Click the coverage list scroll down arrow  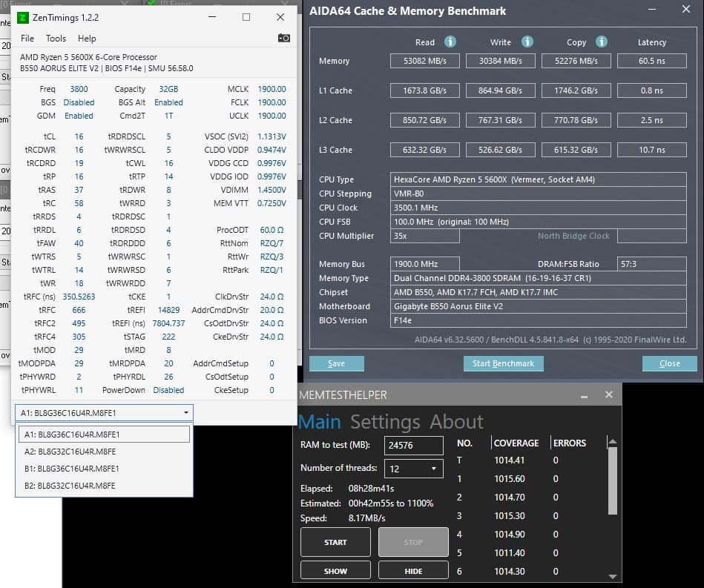(613, 576)
